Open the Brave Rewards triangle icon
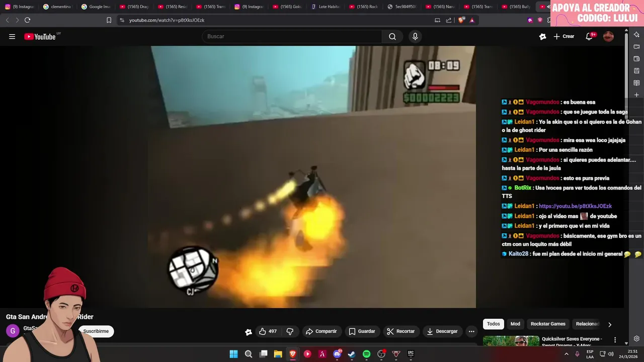This screenshot has height=362, width=644. coord(472,20)
